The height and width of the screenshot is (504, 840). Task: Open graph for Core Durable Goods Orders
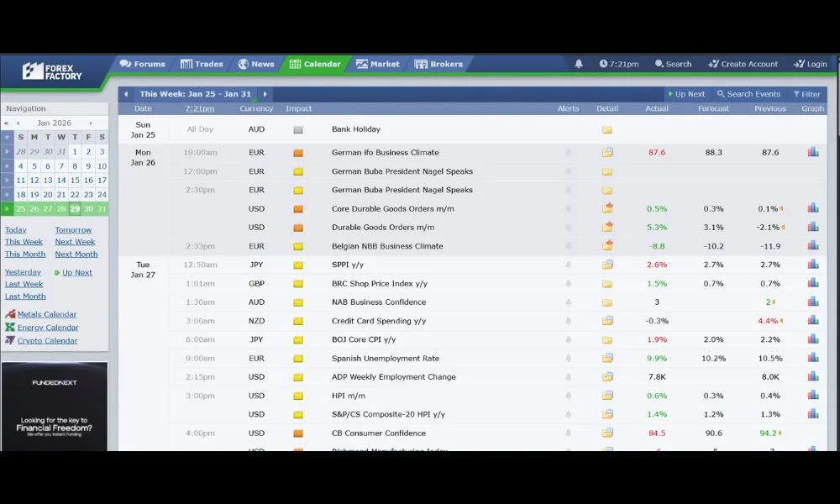click(x=812, y=208)
